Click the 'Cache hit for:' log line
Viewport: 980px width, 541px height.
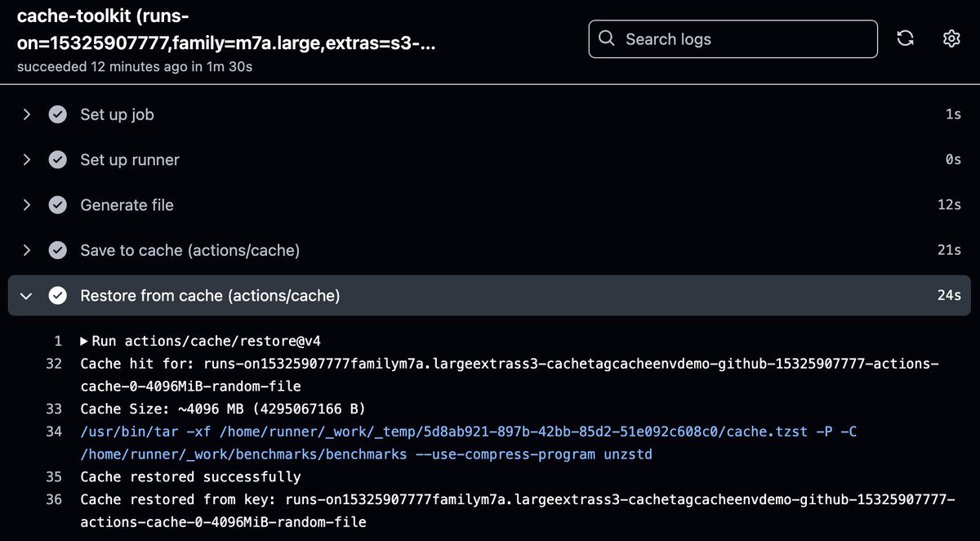pos(510,374)
